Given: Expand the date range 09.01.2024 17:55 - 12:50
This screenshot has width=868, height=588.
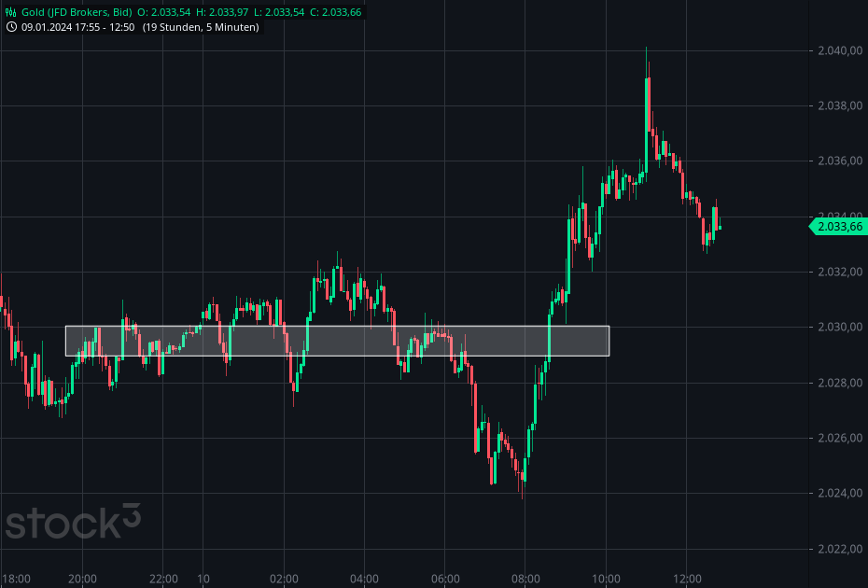Looking at the screenshot, I should coord(78,27).
